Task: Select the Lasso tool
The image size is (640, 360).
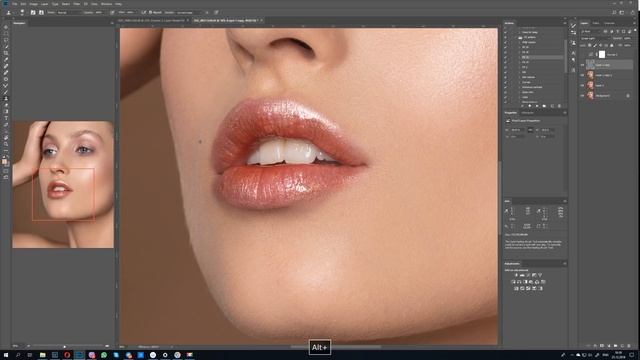Action: tap(6, 40)
